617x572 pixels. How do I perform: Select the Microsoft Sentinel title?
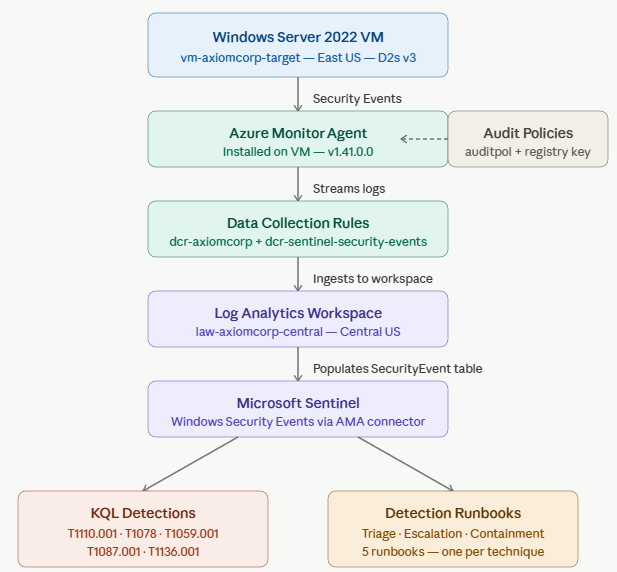(298, 403)
